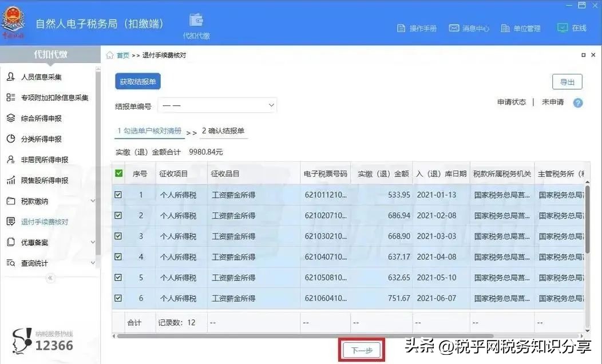Open the help question mark beside 未申请
The image size is (602, 364).
pos(577,103)
